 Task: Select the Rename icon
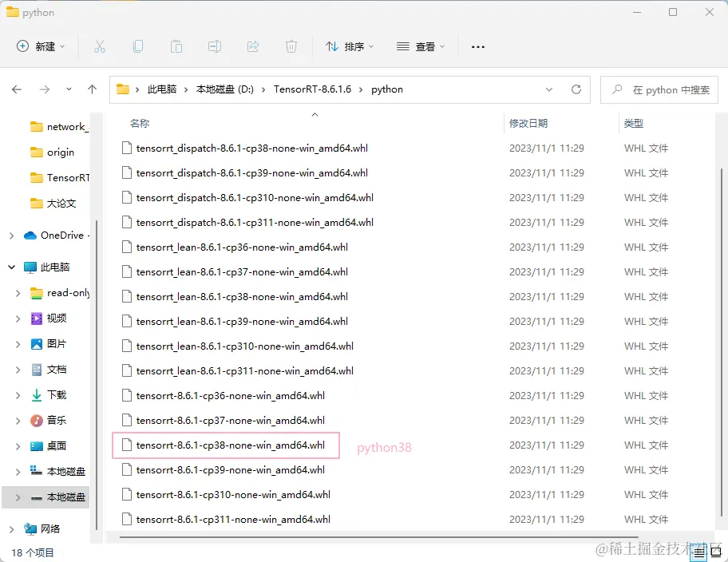(215, 46)
